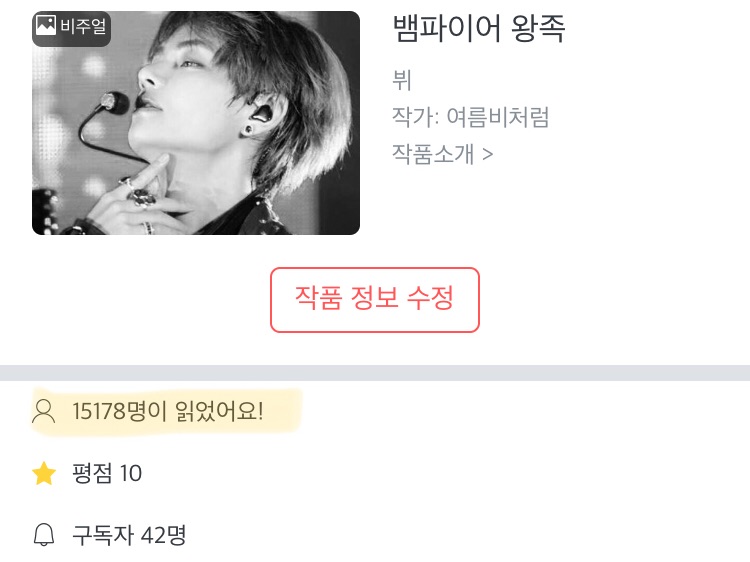Screen dimensions: 750x562
Task: Click the 평점 10 label
Action: pos(107,474)
